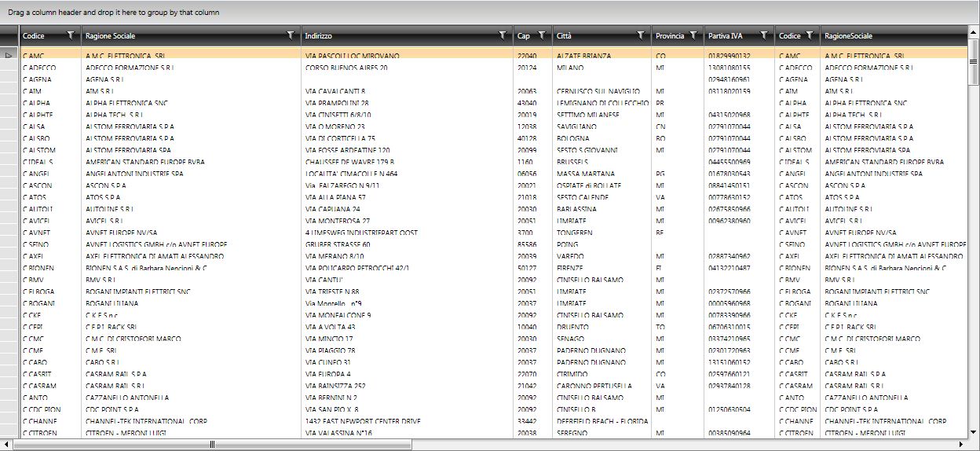Viewport: 980px width, 451px height.
Task: Open the Provincia column filter funnel
Action: click(x=693, y=35)
